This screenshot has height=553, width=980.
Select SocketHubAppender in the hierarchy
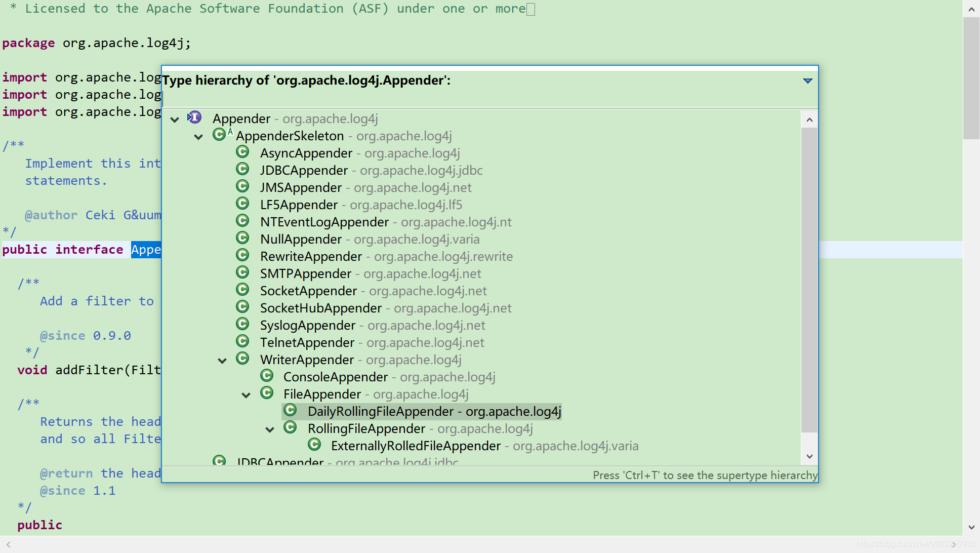click(386, 308)
